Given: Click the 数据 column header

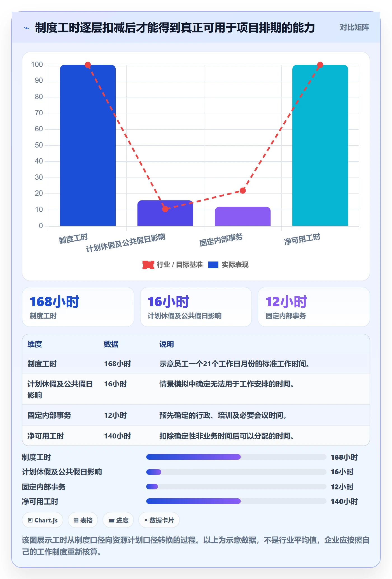Looking at the screenshot, I should point(111,344).
